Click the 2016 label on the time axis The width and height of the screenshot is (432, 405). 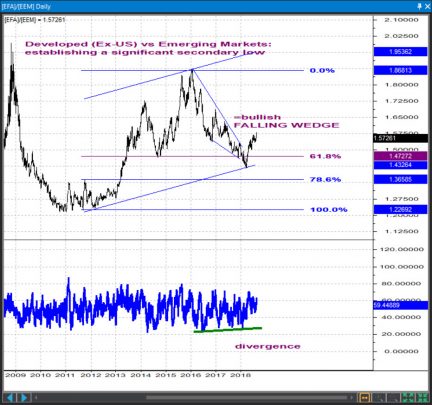pos(191,375)
